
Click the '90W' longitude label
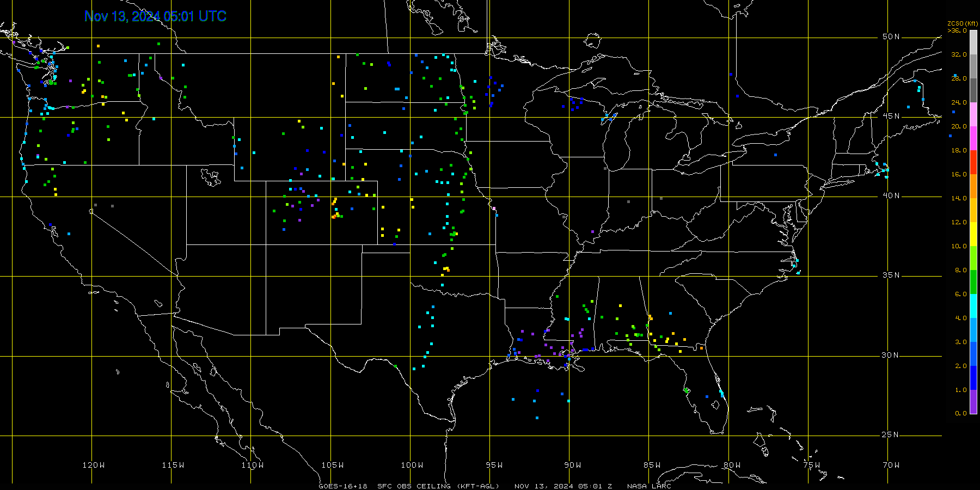(x=573, y=465)
